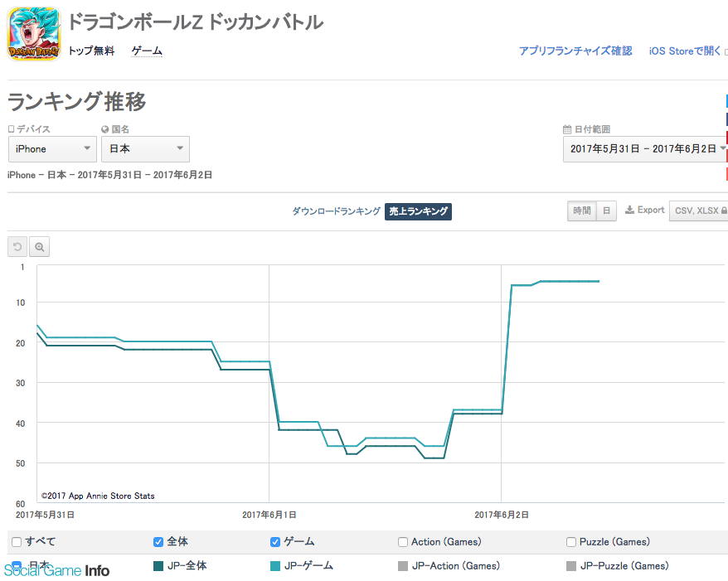
Task: Select the 日 granularity button
Action: tap(606, 211)
